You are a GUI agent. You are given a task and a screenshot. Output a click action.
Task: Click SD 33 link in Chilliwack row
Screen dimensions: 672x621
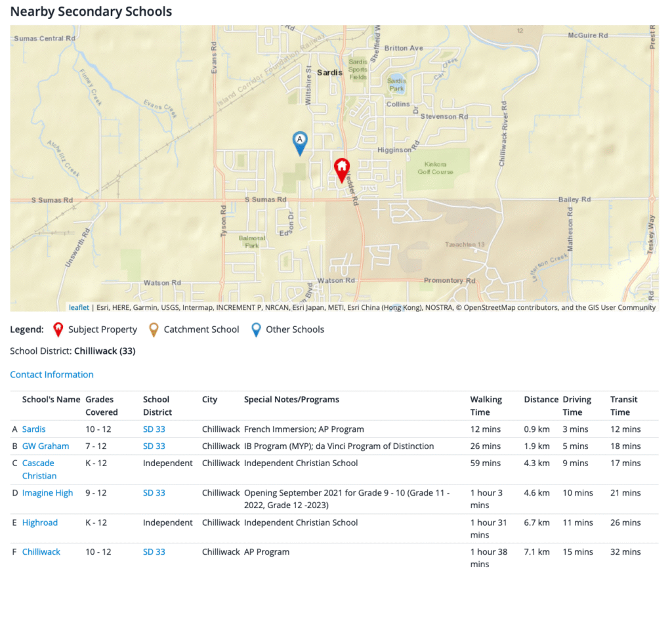pos(154,552)
